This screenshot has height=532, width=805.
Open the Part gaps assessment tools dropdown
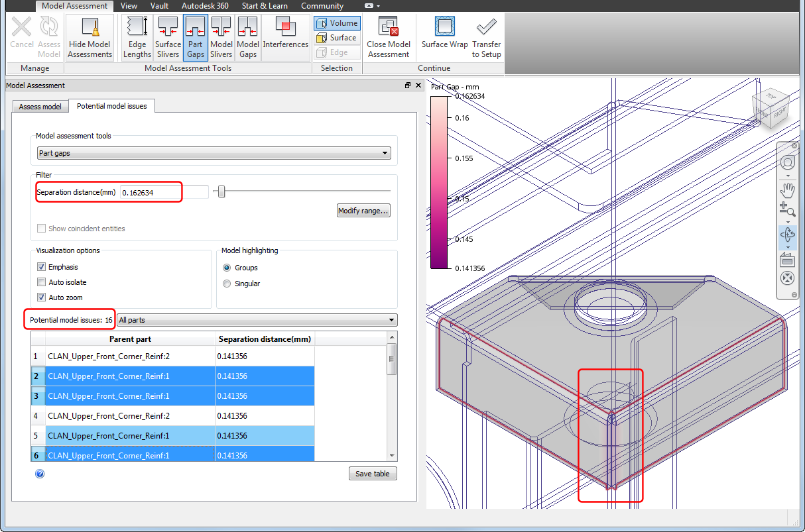click(214, 153)
